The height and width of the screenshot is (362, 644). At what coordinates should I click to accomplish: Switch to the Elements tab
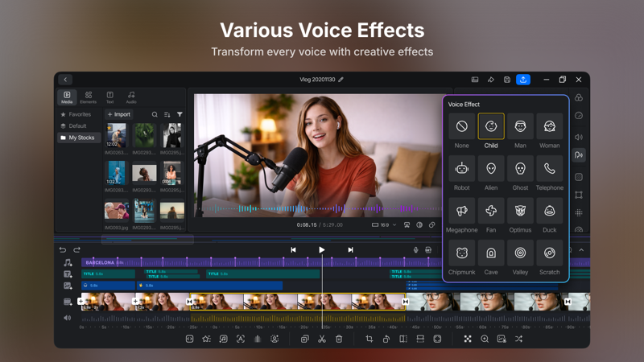pos(89,97)
